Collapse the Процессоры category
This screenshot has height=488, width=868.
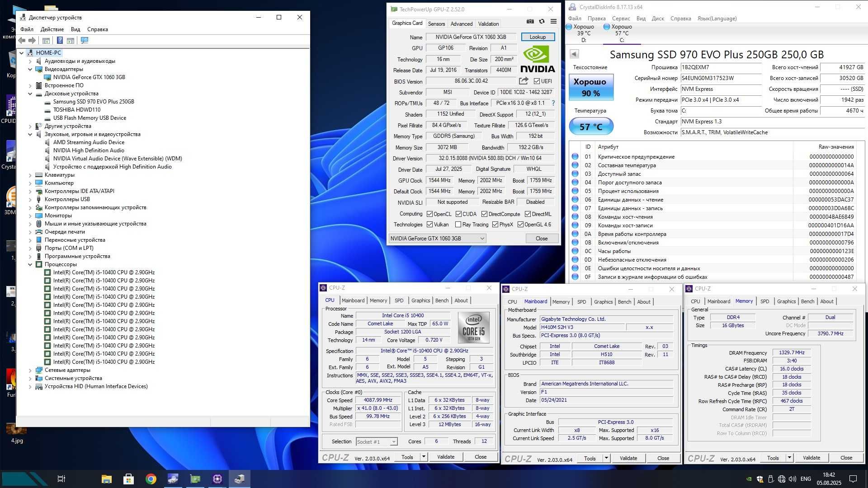point(30,264)
